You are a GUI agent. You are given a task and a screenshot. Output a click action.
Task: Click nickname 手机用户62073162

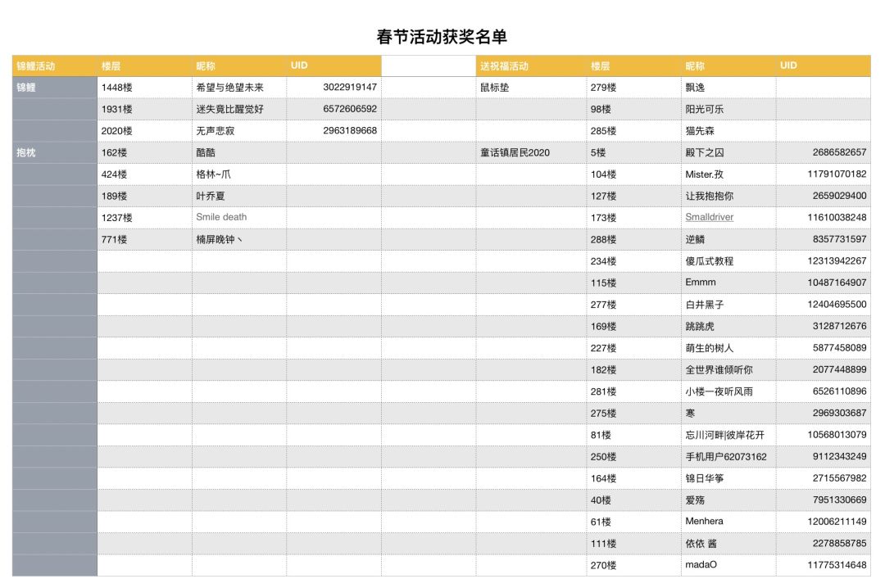click(x=726, y=456)
